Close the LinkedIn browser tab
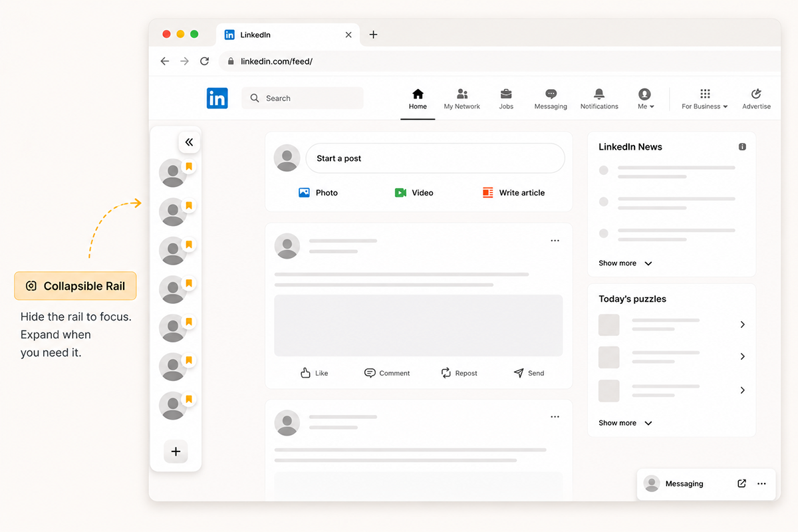This screenshot has width=798, height=532. click(x=348, y=35)
